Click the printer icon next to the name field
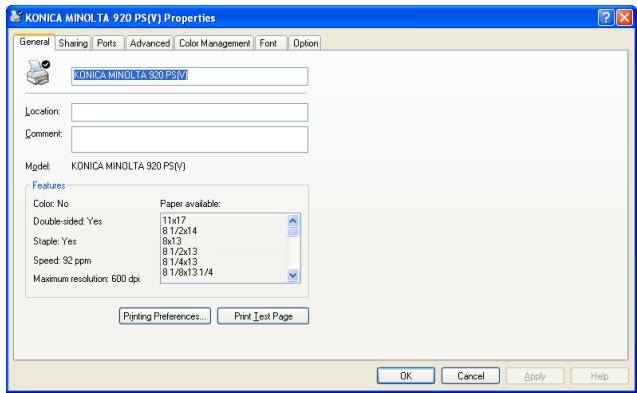Screen dimensions: 637x393 click(x=38, y=72)
